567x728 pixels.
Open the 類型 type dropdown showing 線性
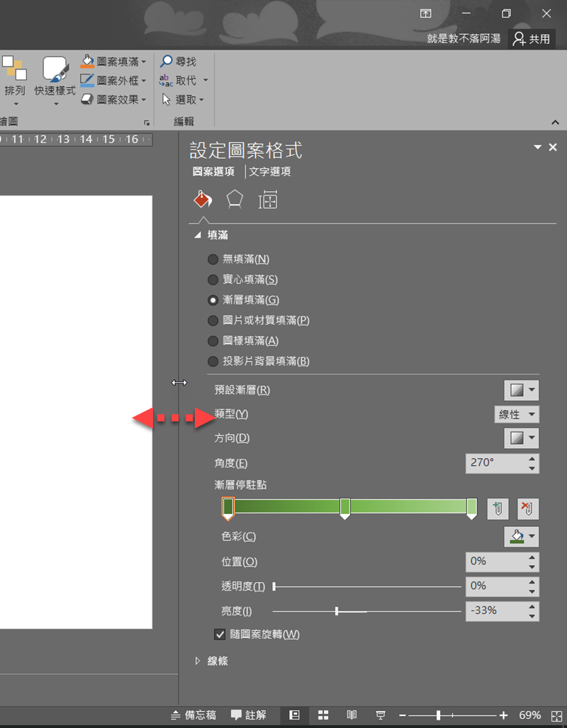pos(517,414)
